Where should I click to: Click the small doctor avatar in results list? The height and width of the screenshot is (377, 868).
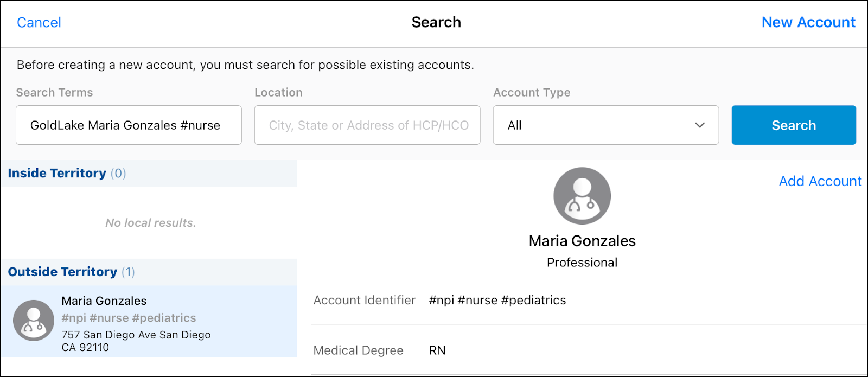click(x=34, y=321)
